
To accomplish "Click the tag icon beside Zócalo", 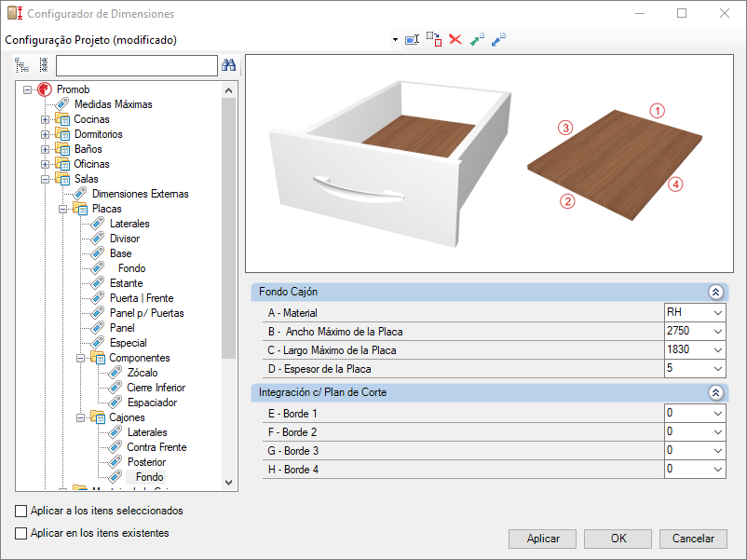I will coord(115,373).
